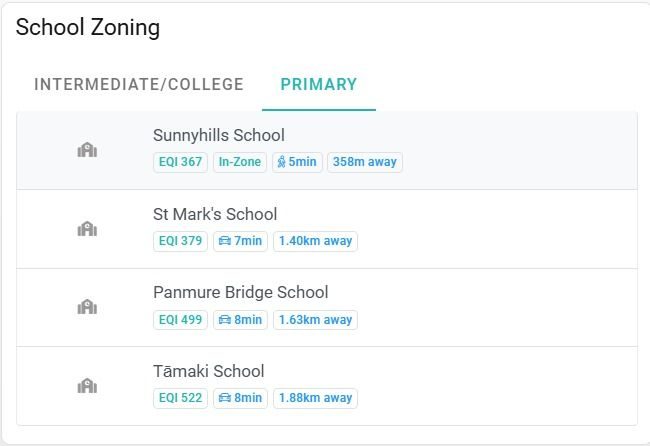Image resolution: width=650 pixels, height=446 pixels.
Task: Click the 1.88km away distance badge
Action: [x=315, y=398]
